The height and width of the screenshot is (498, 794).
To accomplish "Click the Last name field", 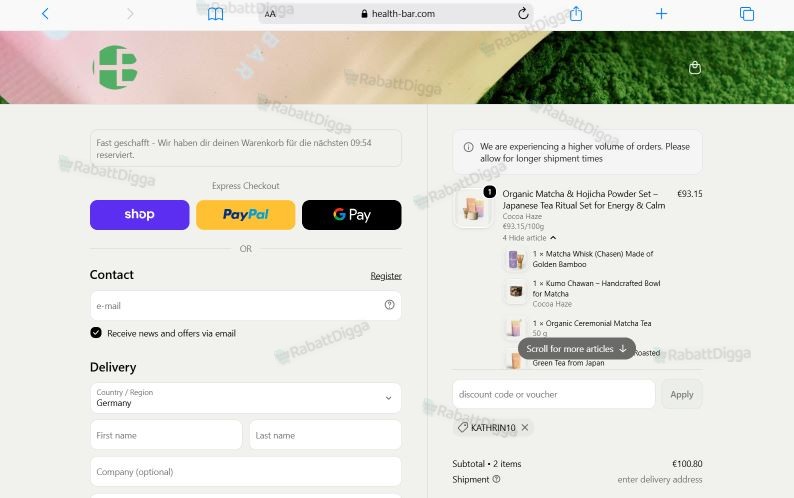I will (325, 435).
